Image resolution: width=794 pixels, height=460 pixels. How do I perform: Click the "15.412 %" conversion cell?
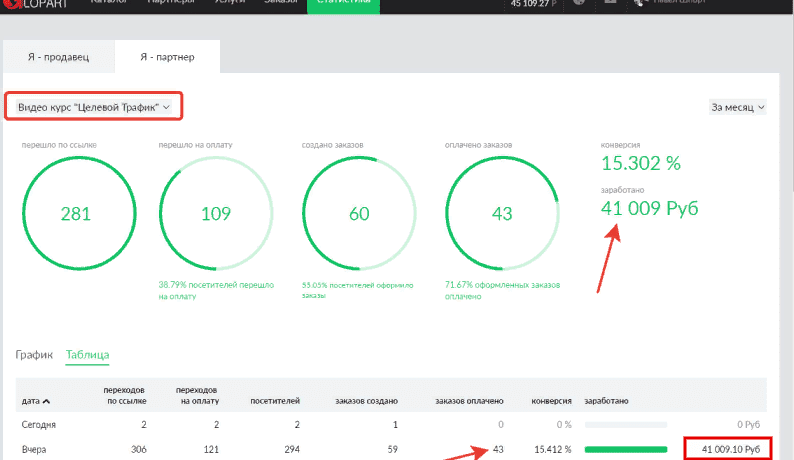pos(552,449)
